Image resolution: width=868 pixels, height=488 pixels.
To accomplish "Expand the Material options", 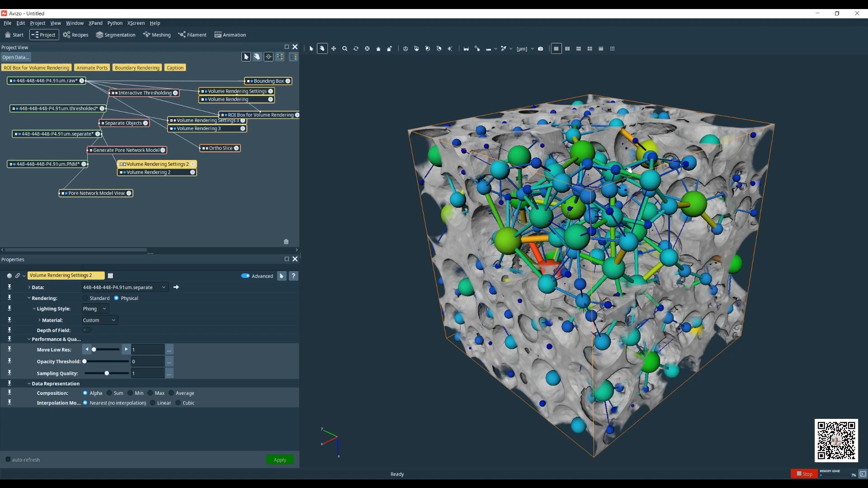I will [39, 320].
